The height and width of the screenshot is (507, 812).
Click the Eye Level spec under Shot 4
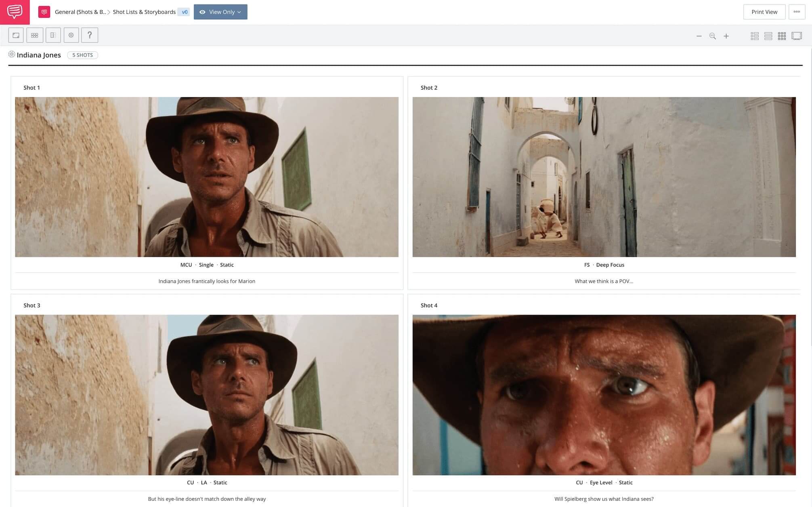click(601, 482)
